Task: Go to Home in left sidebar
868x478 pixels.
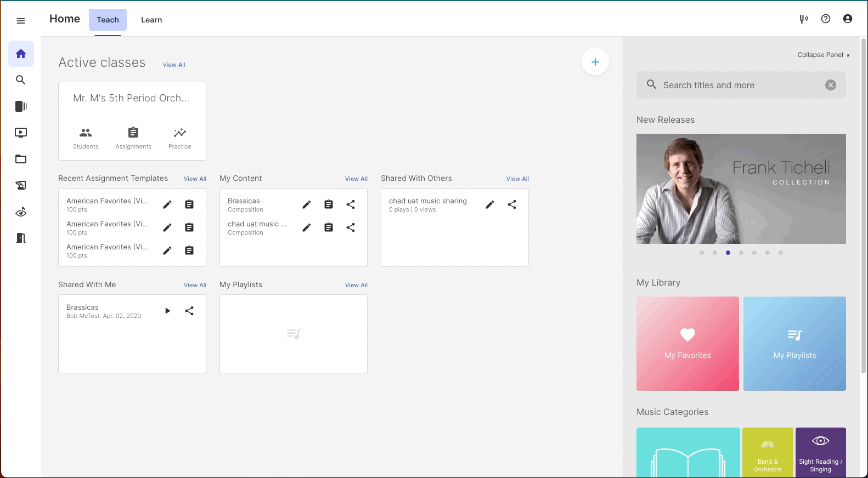Action: pyautogui.click(x=21, y=54)
